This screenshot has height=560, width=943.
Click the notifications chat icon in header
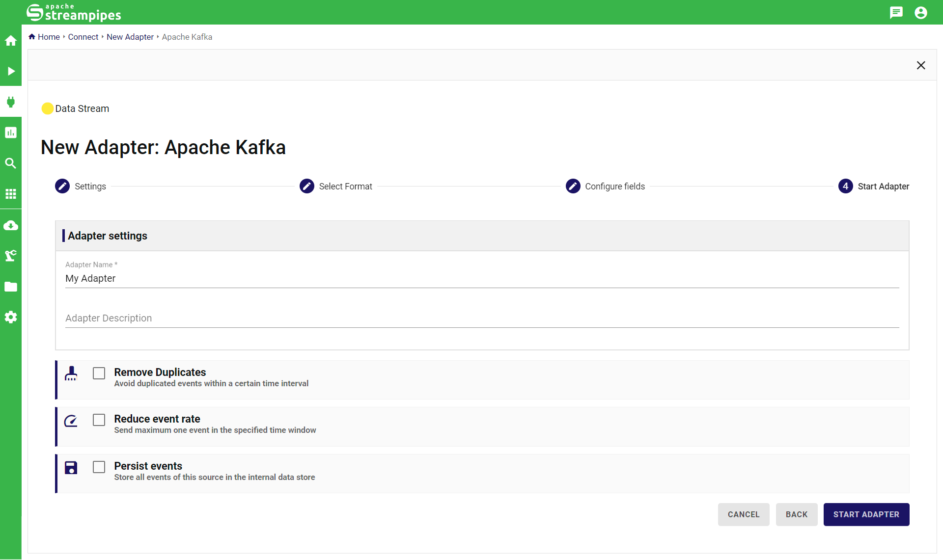896,12
